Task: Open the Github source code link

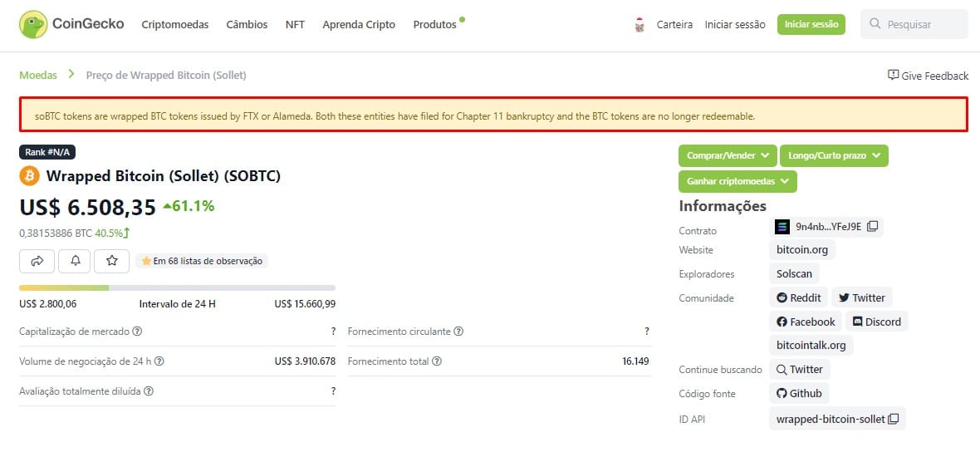Action: tap(800, 393)
